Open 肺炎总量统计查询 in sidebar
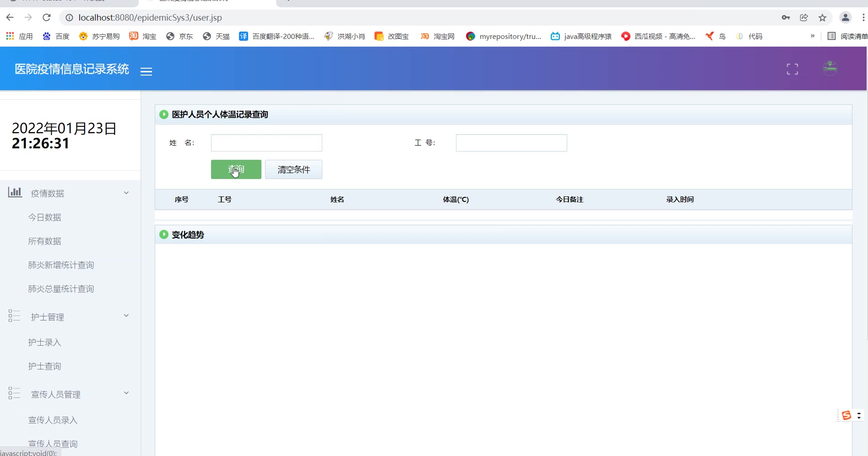 coord(61,289)
